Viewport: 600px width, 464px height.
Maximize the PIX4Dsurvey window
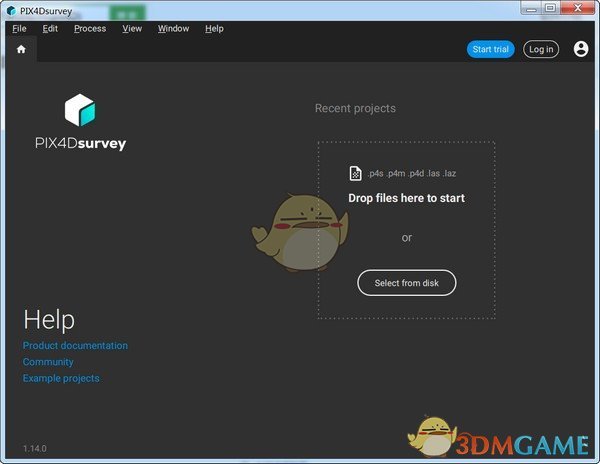550,8
